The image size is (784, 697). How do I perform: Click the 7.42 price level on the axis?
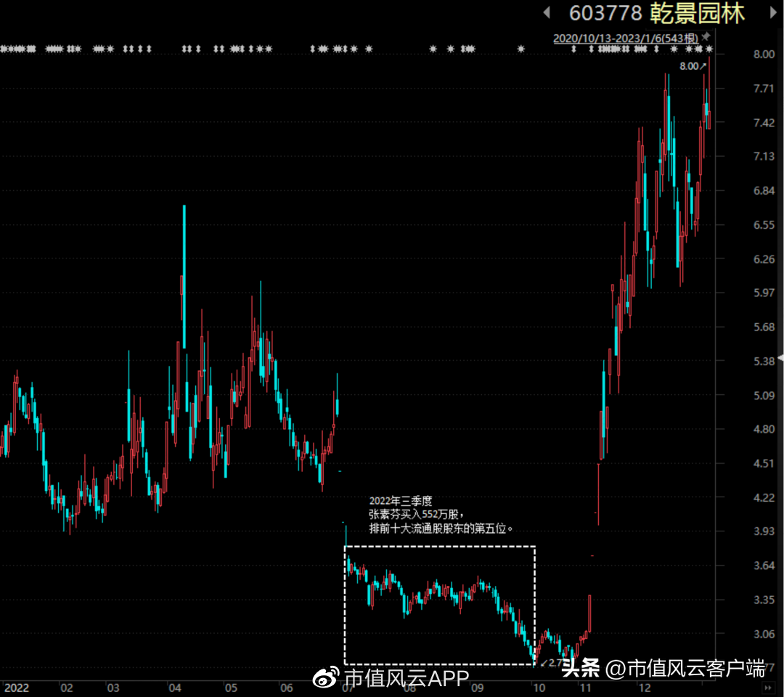[x=764, y=123]
